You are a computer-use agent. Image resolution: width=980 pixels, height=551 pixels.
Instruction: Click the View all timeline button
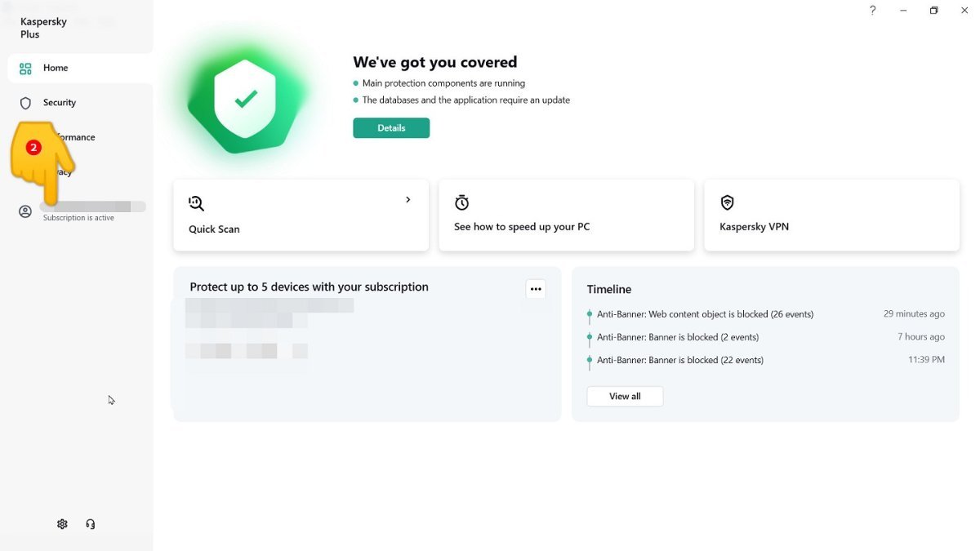pos(625,397)
